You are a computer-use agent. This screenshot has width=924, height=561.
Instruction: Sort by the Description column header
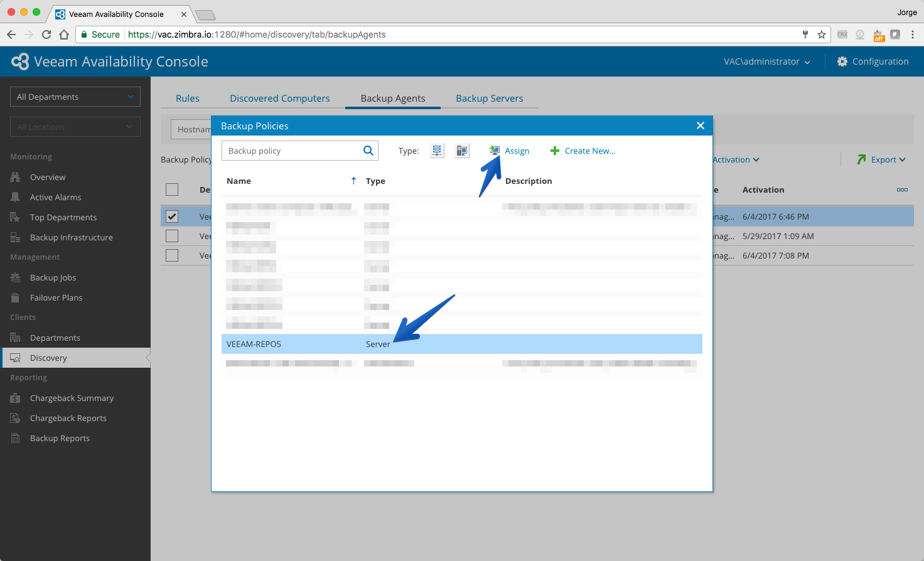(x=529, y=181)
